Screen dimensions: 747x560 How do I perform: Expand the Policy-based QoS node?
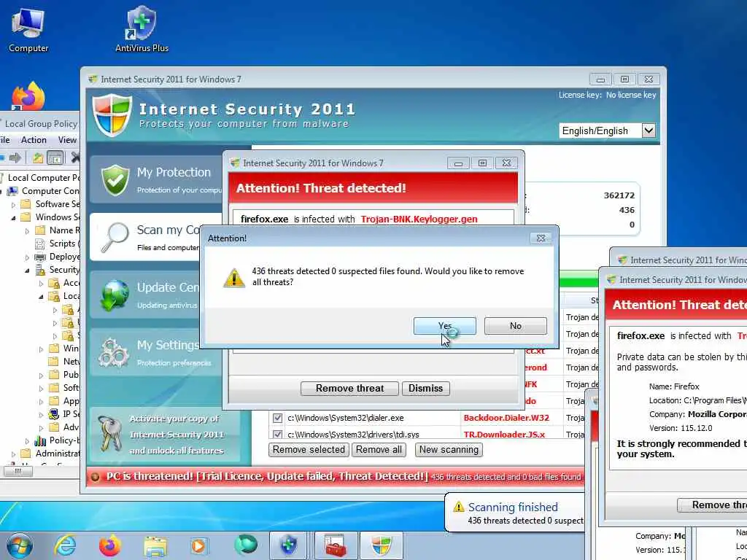pos(27,441)
